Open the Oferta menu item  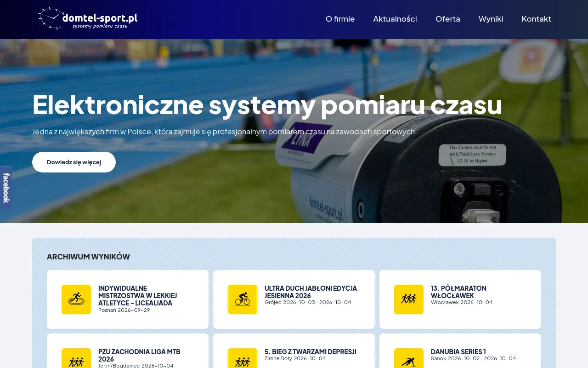(x=448, y=19)
